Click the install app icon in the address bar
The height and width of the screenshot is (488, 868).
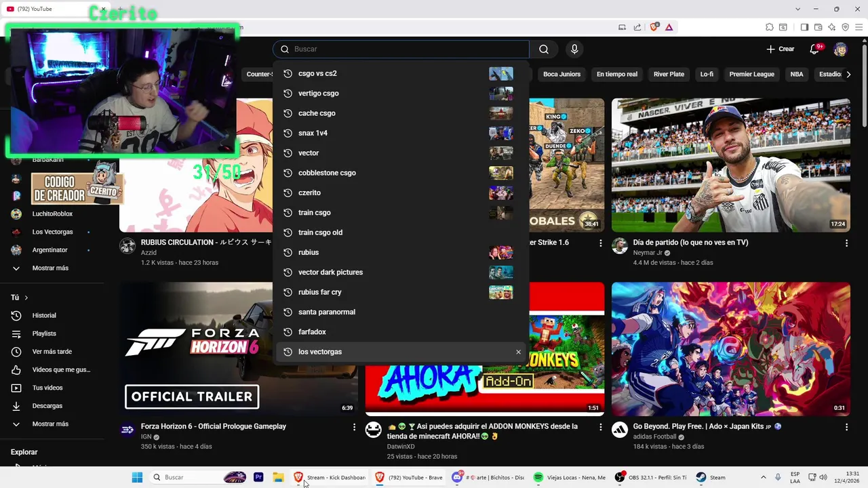(622, 27)
